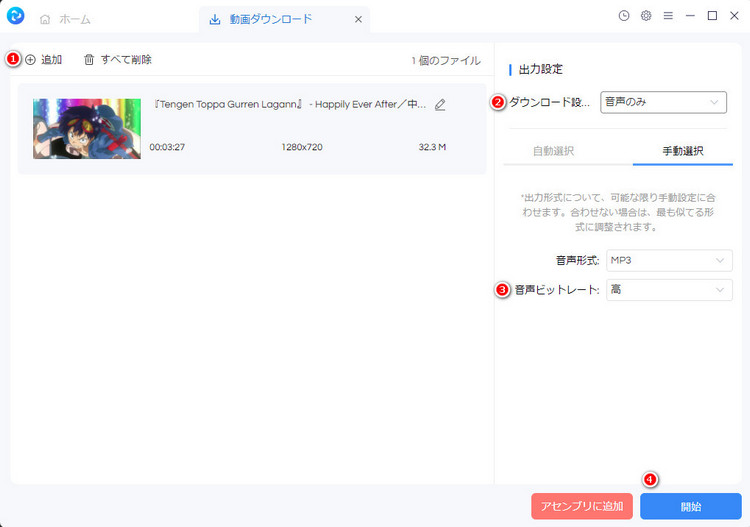Switch to the 手動選択 tab
The width and height of the screenshot is (750, 527).
(683, 151)
